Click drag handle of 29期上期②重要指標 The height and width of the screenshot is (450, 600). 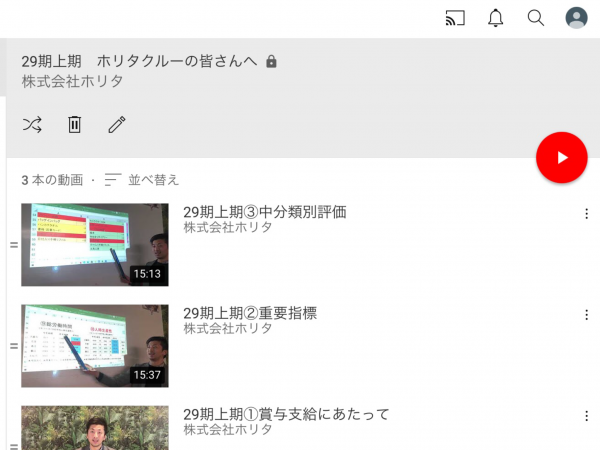click(x=14, y=346)
